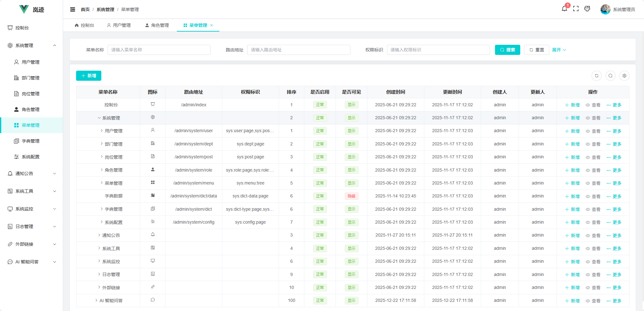644x311 pixels.
Task: Collapse the sidebar via the hamburger icon
Action: (72, 9)
